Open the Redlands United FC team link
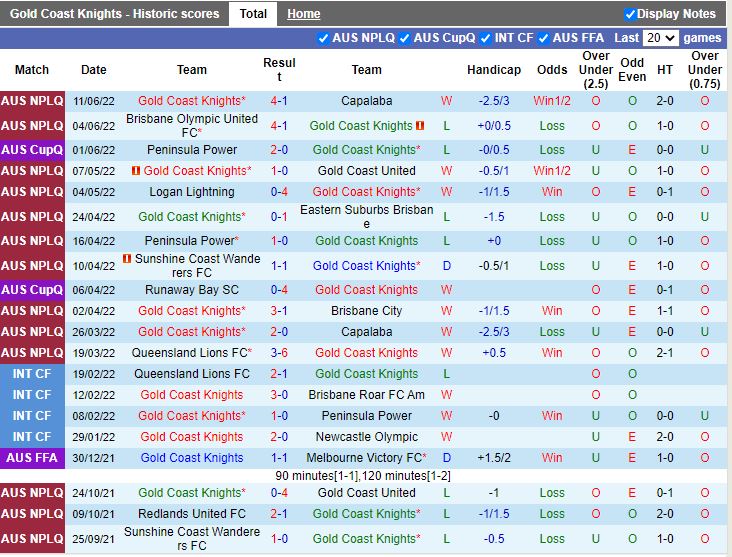This screenshot has height=557, width=732. tap(191, 514)
